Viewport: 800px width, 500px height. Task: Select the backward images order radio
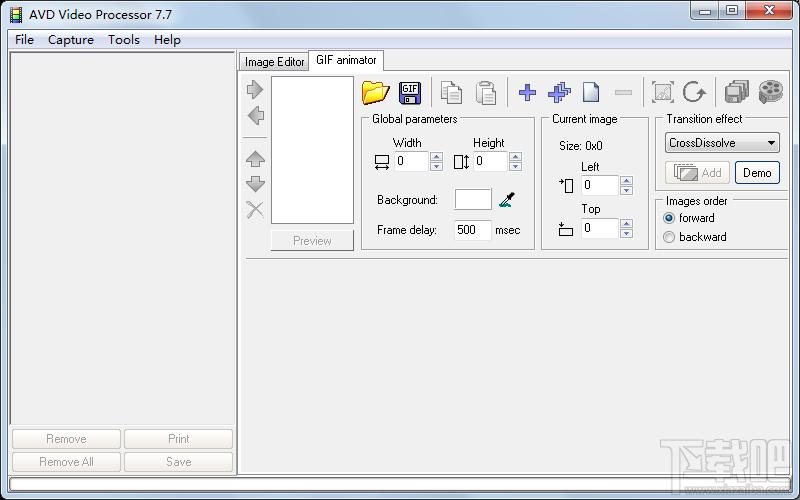pos(669,237)
